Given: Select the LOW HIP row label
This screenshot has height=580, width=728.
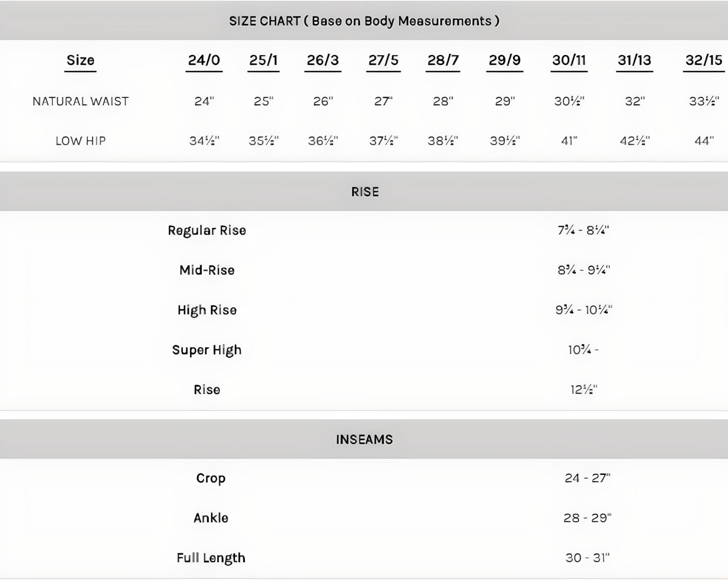Looking at the screenshot, I should pos(80,141).
